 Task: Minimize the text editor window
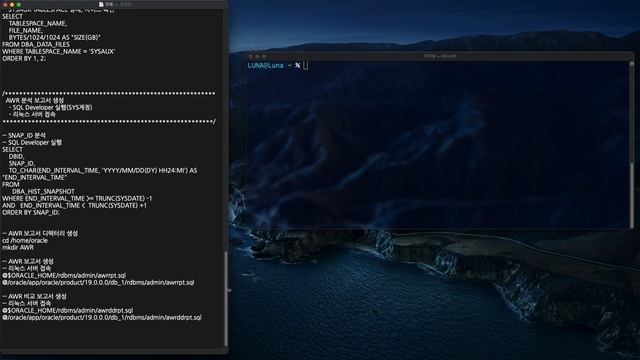[x=12, y=4]
